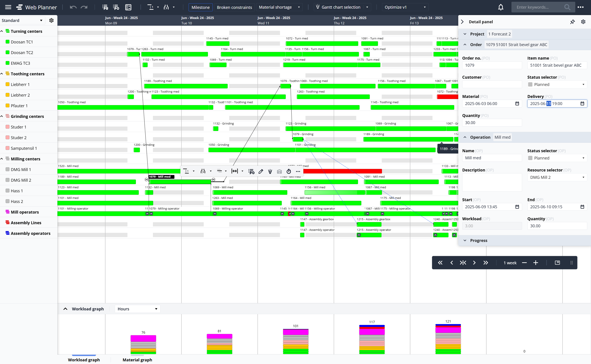Open the Optimize v1 dropdown
The image size is (591, 364).
[x=405, y=7]
